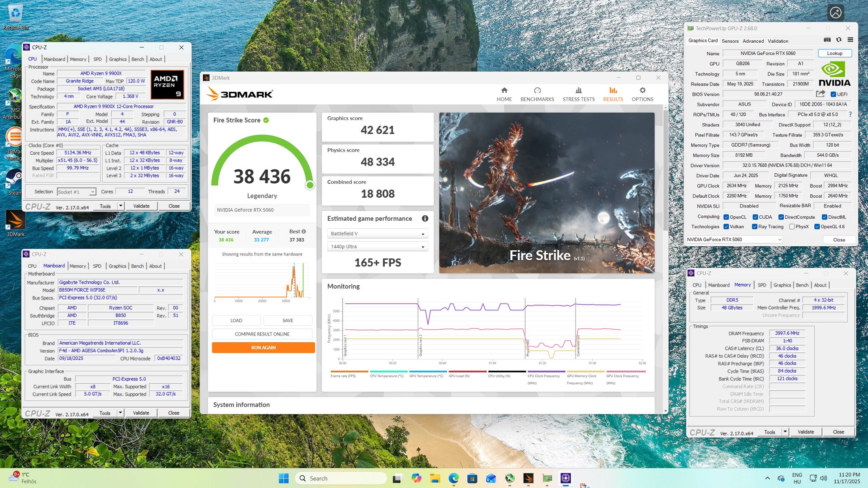Viewport: 868px width, 488px height.
Task: Switch to the Sensors tab in GPU-Z
Action: tap(730, 41)
